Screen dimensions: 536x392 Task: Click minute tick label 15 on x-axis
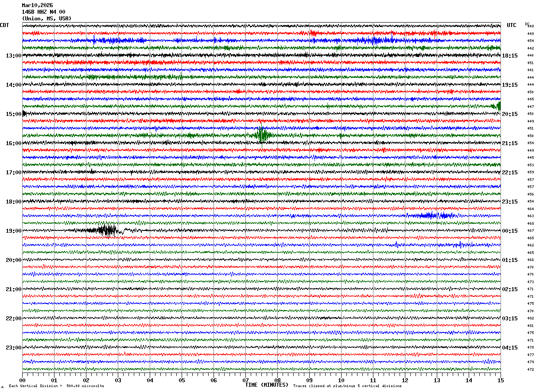click(x=501, y=380)
